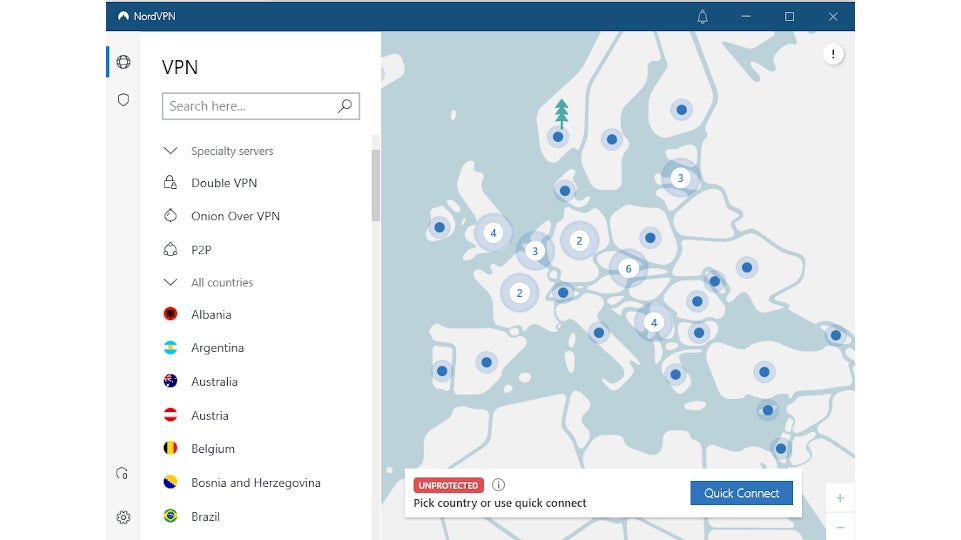This screenshot has width=961, height=540.
Task: Zoom in the map with plus button
Action: 840,498
